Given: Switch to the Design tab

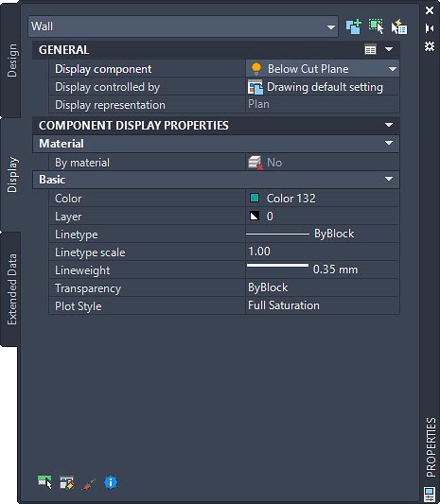Looking at the screenshot, I should tap(11, 61).
